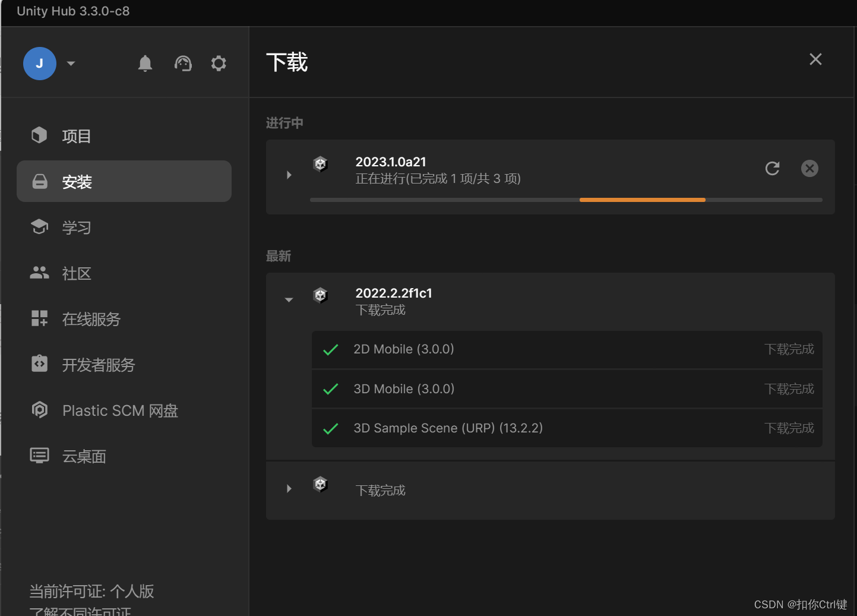Image resolution: width=857 pixels, height=616 pixels.
Task: Open 云桌面 sidebar item
Action: pos(124,456)
